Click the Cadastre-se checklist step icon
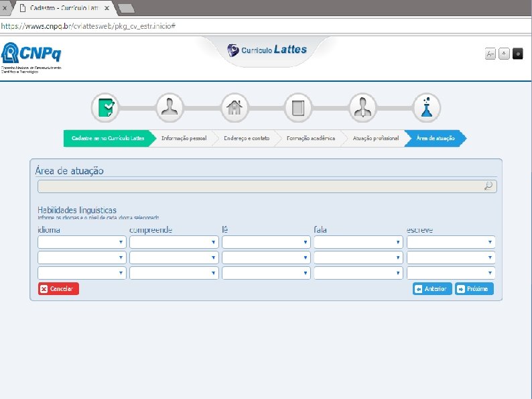 [x=105, y=108]
